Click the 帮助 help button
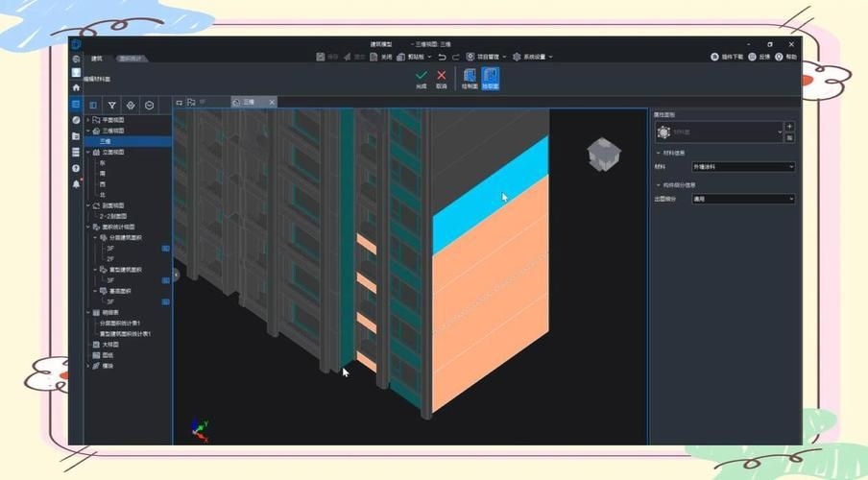Viewport: 868px width, 480px height. [786, 57]
